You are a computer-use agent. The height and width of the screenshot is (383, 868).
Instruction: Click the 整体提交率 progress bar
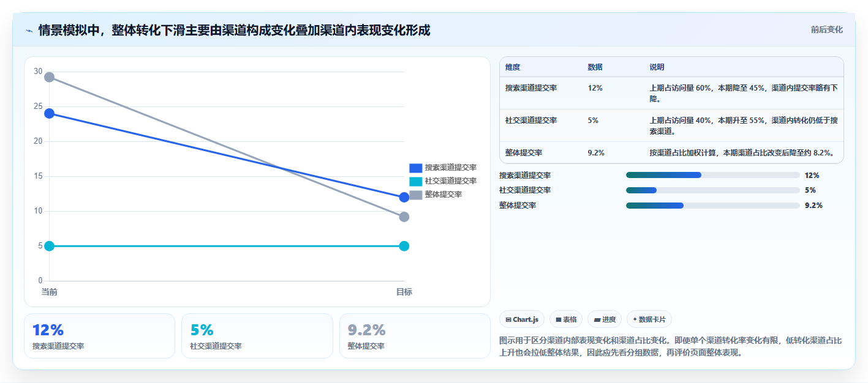point(713,206)
